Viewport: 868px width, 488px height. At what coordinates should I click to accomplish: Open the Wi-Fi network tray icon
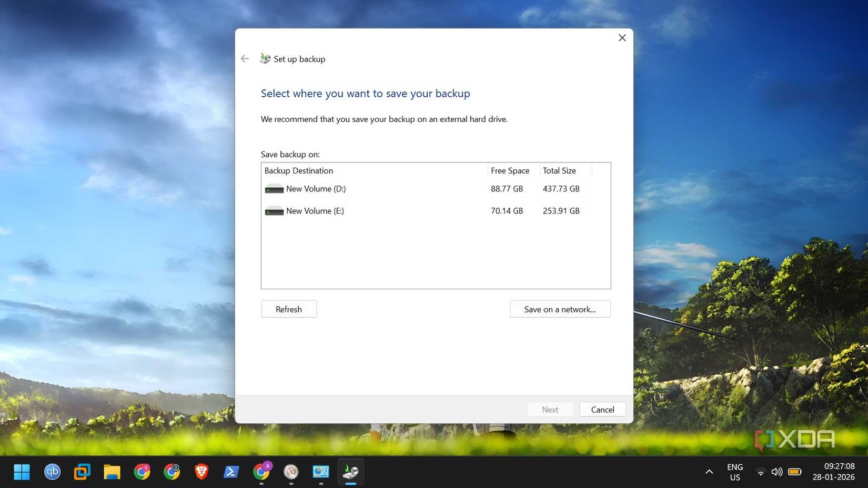pyautogui.click(x=760, y=472)
